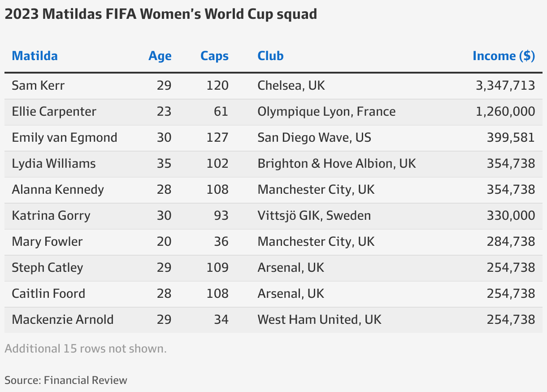Select Mary Fowler's name
The image size is (547, 392).
pyautogui.click(x=47, y=241)
